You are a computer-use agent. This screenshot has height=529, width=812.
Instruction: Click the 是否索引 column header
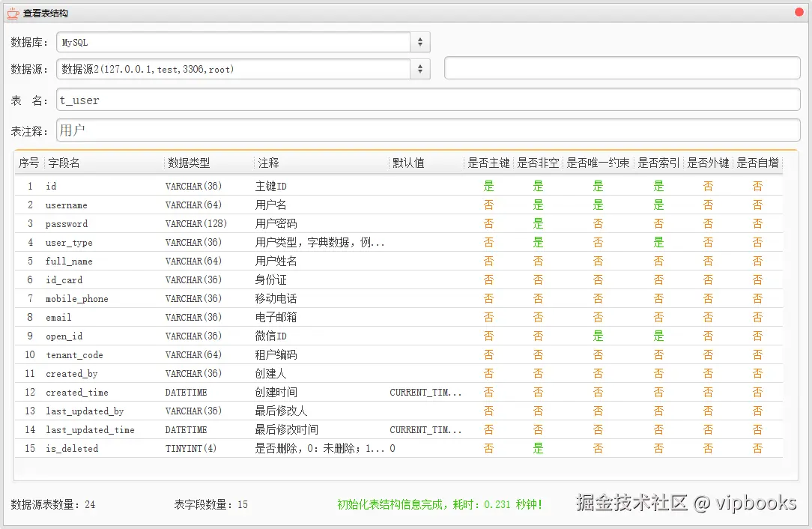pos(658,163)
